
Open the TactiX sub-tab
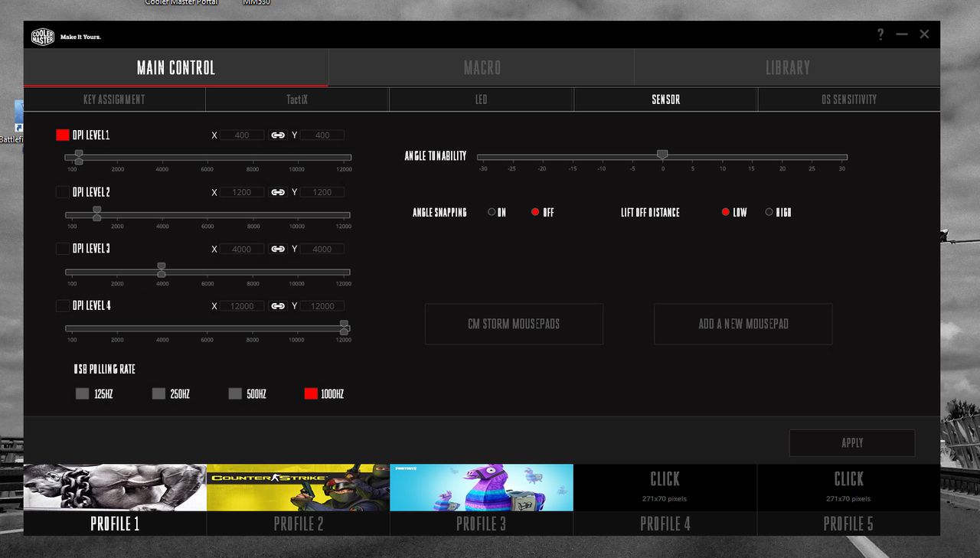(297, 100)
